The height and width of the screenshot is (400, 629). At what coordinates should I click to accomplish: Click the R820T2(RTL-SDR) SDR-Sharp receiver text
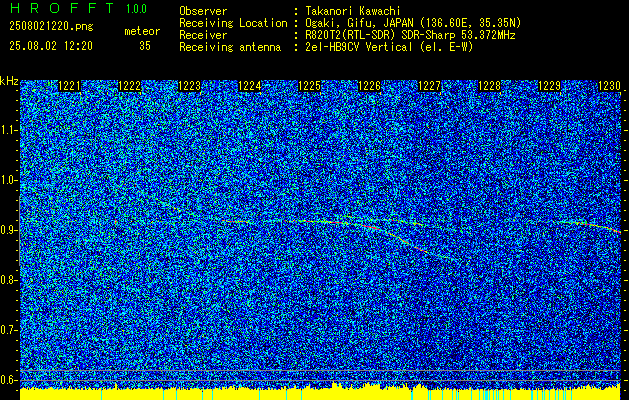pyautogui.click(x=410, y=35)
